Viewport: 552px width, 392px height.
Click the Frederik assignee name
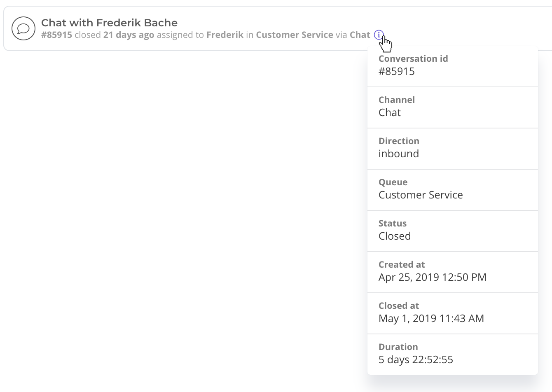(x=225, y=35)
